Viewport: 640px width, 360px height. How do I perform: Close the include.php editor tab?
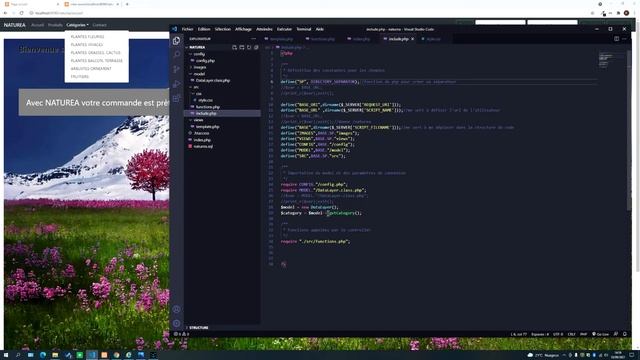click(x=412, y=39)
